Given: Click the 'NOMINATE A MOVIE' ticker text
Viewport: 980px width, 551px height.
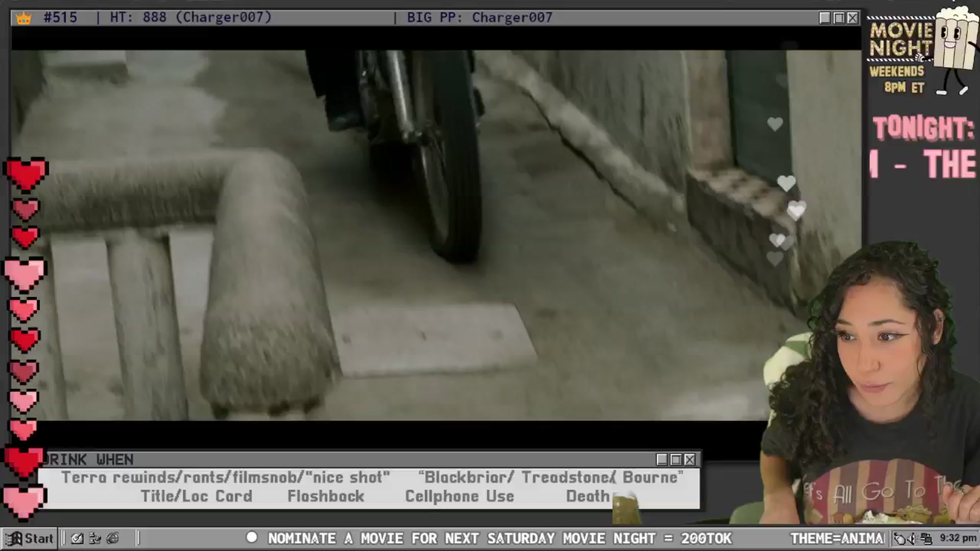Looking at the screenshot, I should pyautogui.click(x=500, y=539).
